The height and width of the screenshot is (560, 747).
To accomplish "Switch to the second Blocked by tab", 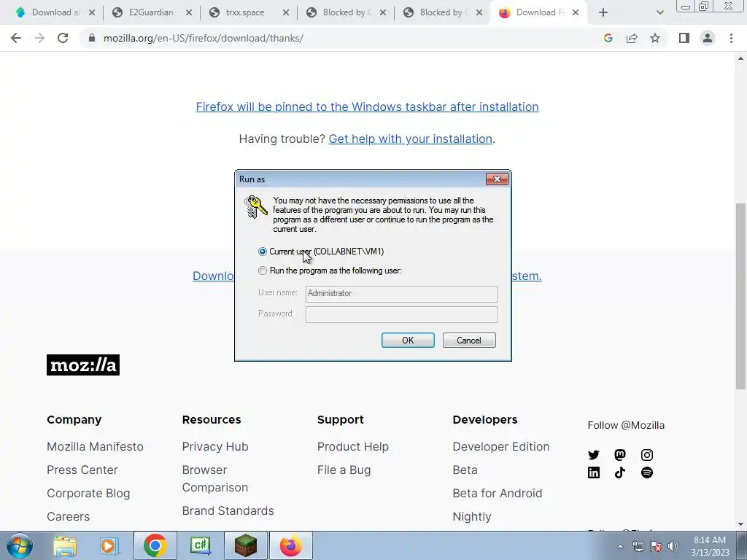I will pyautogui.click(x=442, y=12).
